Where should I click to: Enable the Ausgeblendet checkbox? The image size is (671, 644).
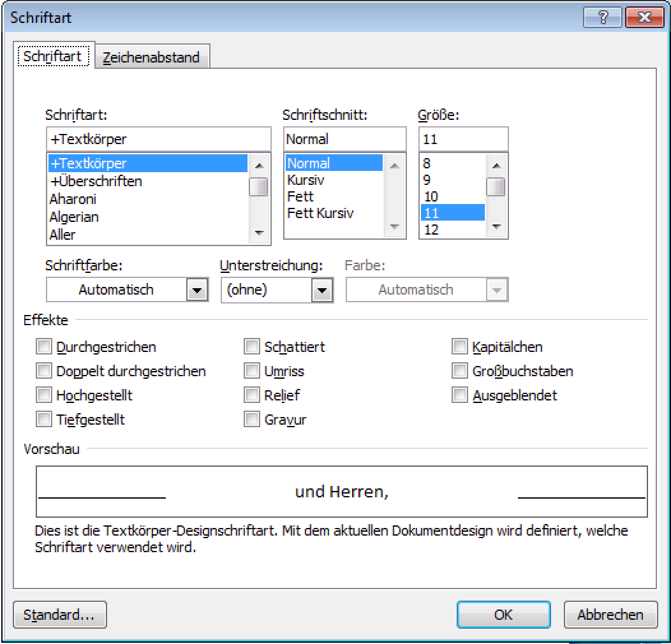pyautogui.click(x=460, y=395)
